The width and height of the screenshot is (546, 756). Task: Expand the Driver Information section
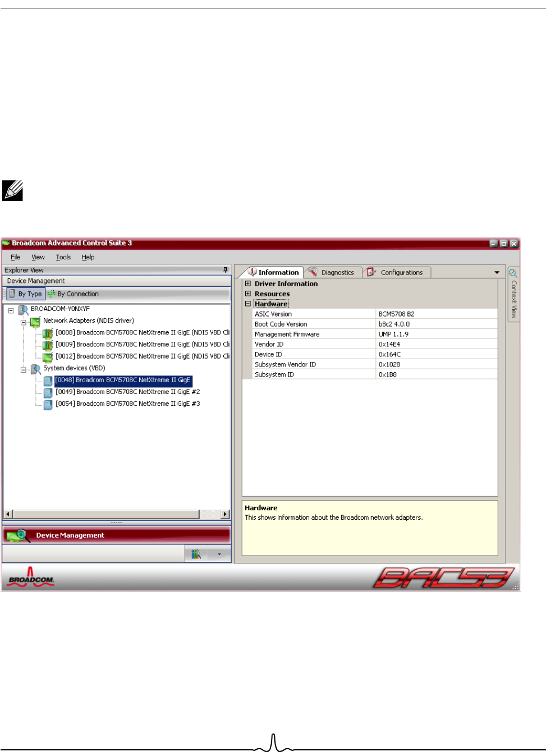pos(248,283)
